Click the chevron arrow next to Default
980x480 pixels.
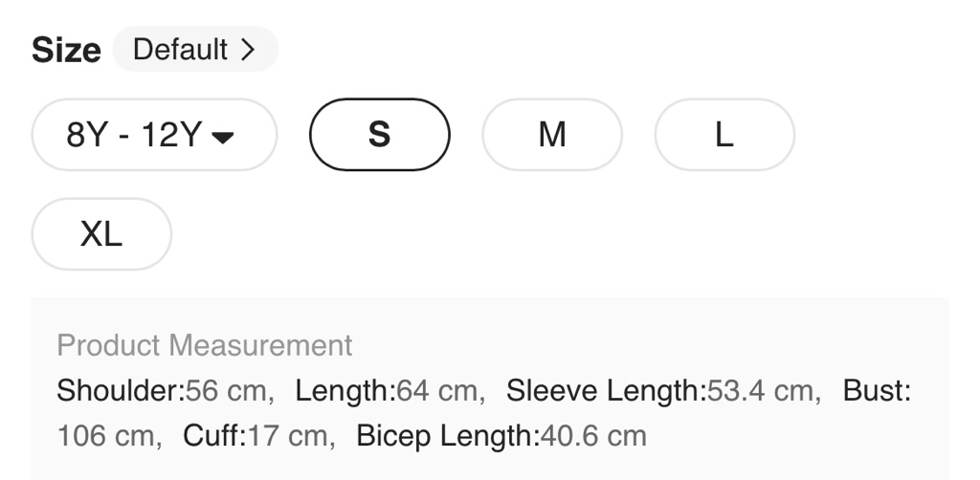click(x=249, y=50)
